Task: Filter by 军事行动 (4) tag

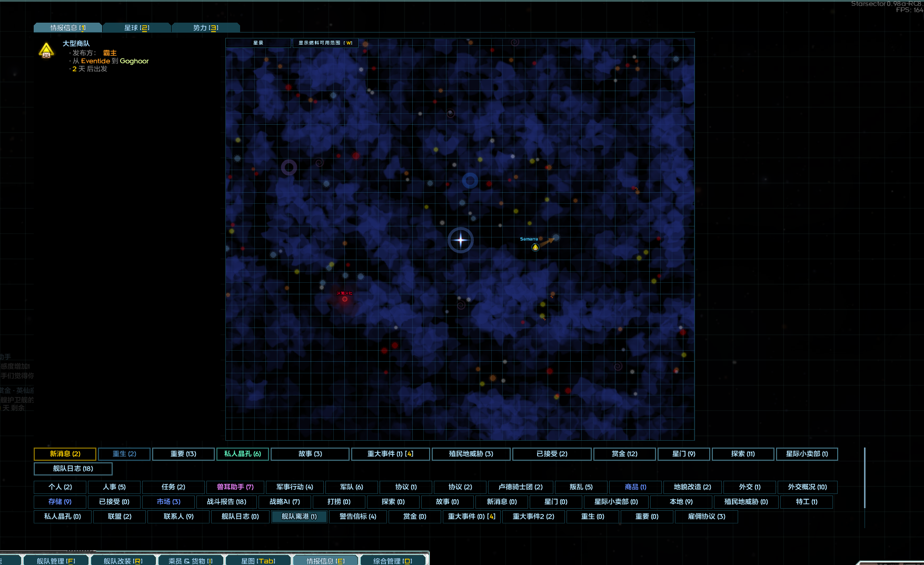Action: tap(295, 487)
